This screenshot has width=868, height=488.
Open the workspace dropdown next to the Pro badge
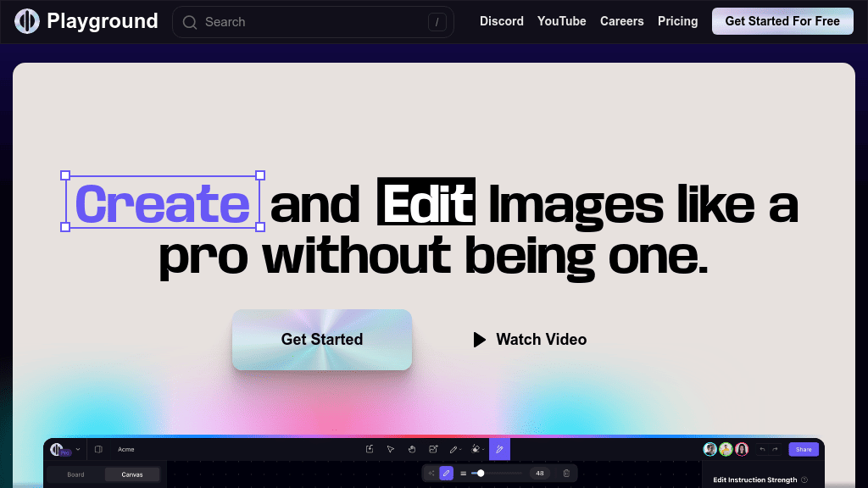(x=77, y=449)
